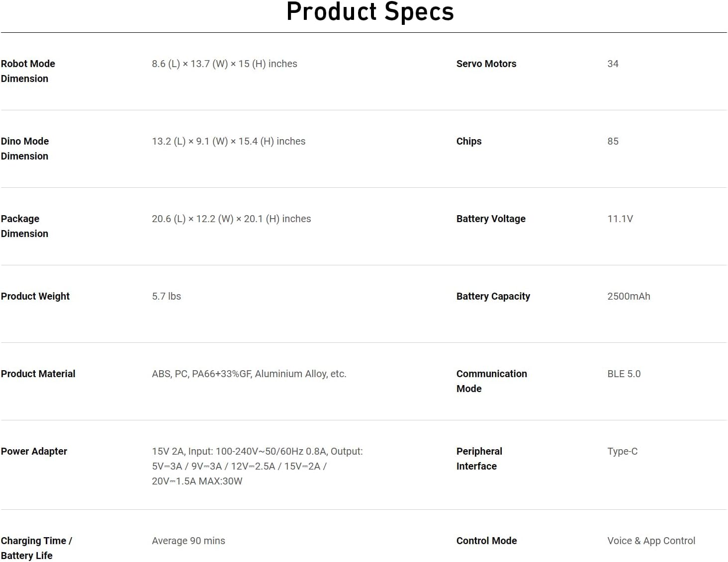Click the Battery Voltage value 11.1V
This screenshot has height=562, width=728.
620,219
